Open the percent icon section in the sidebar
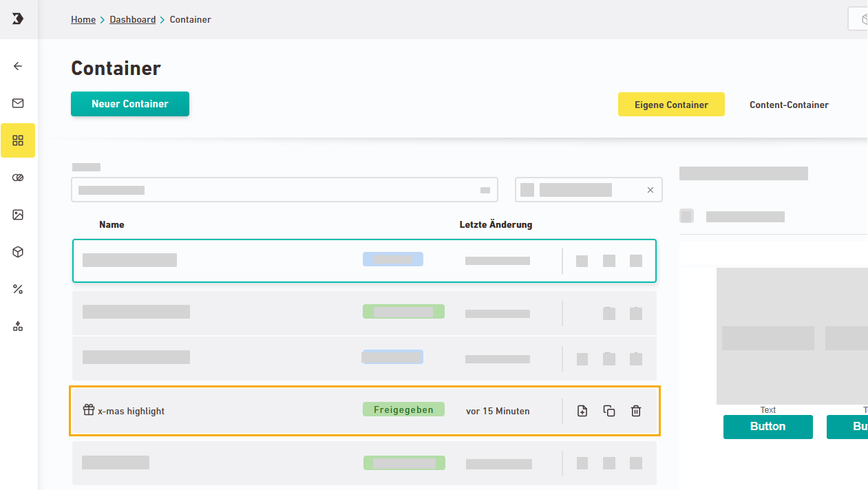This screenshot has height=490, width=868. 18,289
